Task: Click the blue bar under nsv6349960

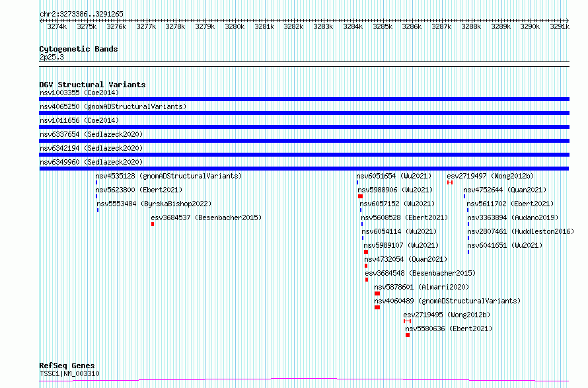Action: (x=304, y=169)
